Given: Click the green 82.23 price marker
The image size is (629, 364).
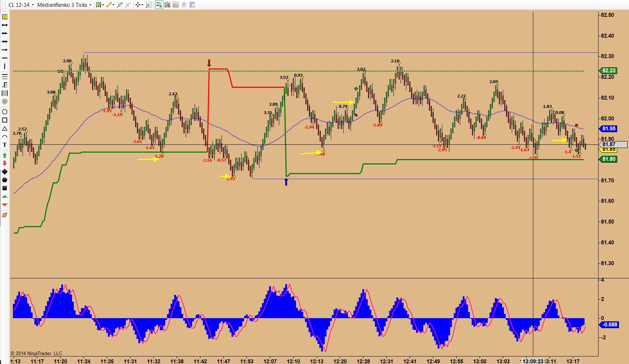Looking at the screenshot, I should 609,71.
